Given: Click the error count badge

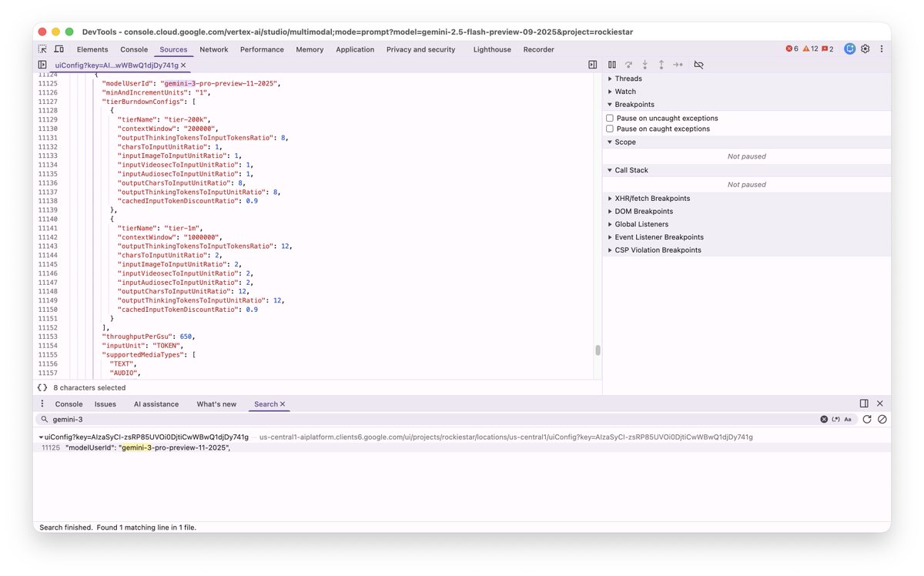Looking at the screenshot, I should click(789, 48).
